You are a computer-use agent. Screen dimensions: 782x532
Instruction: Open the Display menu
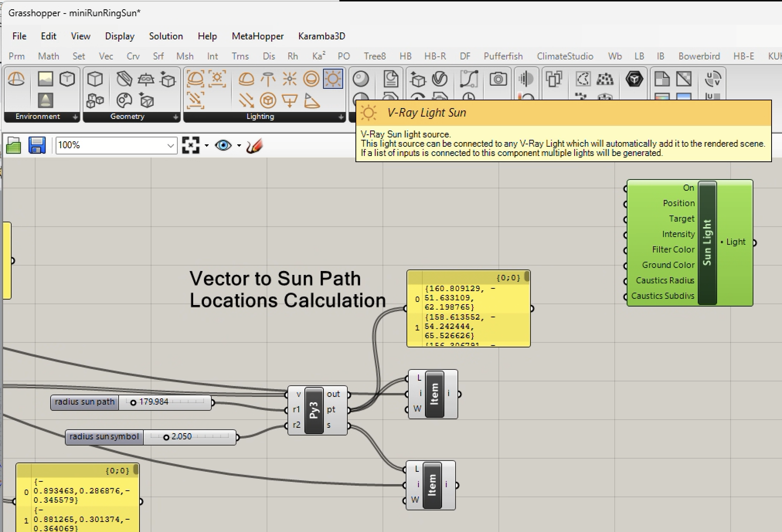(x=120, y=36)
